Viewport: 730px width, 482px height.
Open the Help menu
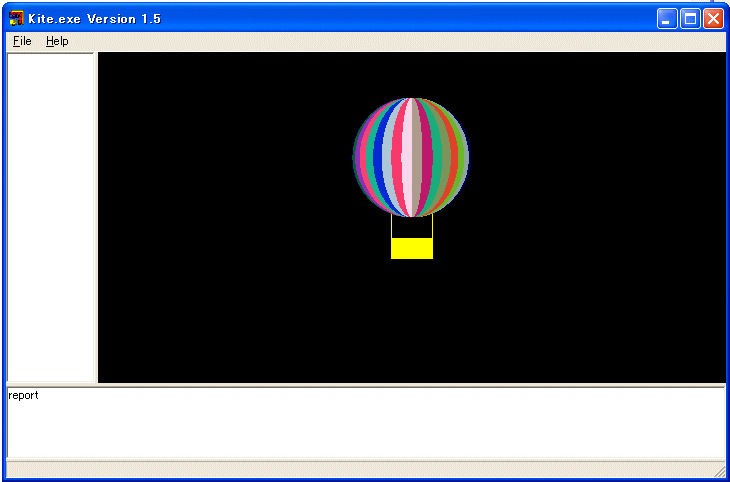(x=57, y=41)
